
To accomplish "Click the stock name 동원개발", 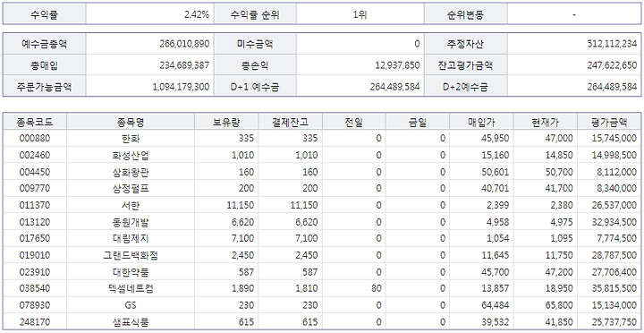I will pyautogui.click(x=131, y=222).
